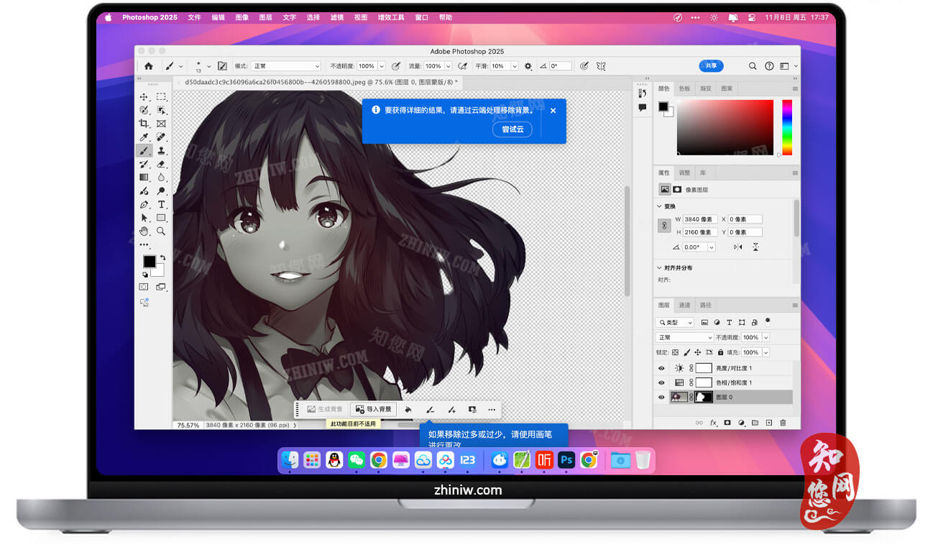
Task: Click the create new layer icon
Action: coord(768,423)
